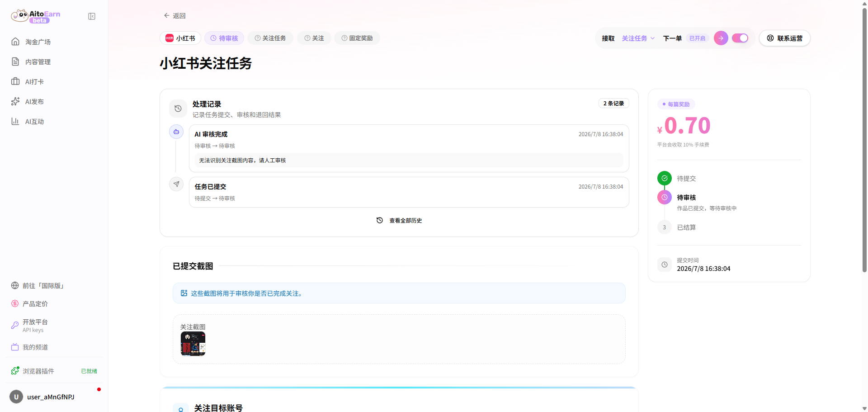Image resolution: width=868 pixels, height=412 pixels.
Task: Expand the 关注任务 dropdown next to 接取
Action: (x=638, y=38)
